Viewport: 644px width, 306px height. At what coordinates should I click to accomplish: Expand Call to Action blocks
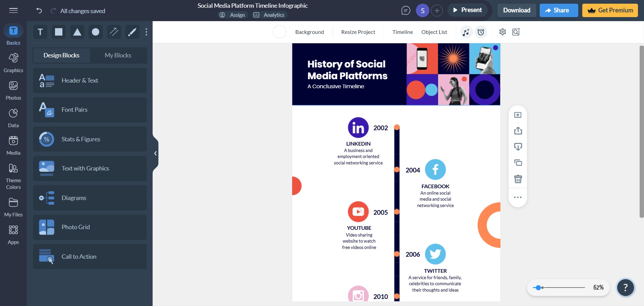pyautogui.click(x=90, y=257)
